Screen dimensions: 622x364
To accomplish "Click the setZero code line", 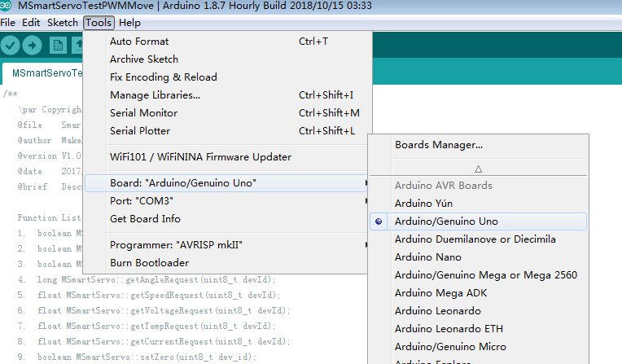I will (137, 357).
